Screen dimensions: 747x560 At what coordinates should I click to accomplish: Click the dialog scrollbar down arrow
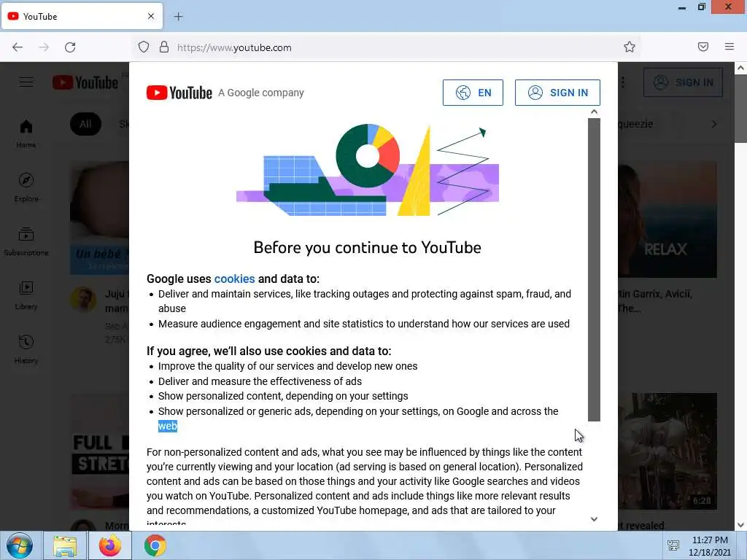pos(594,519)
